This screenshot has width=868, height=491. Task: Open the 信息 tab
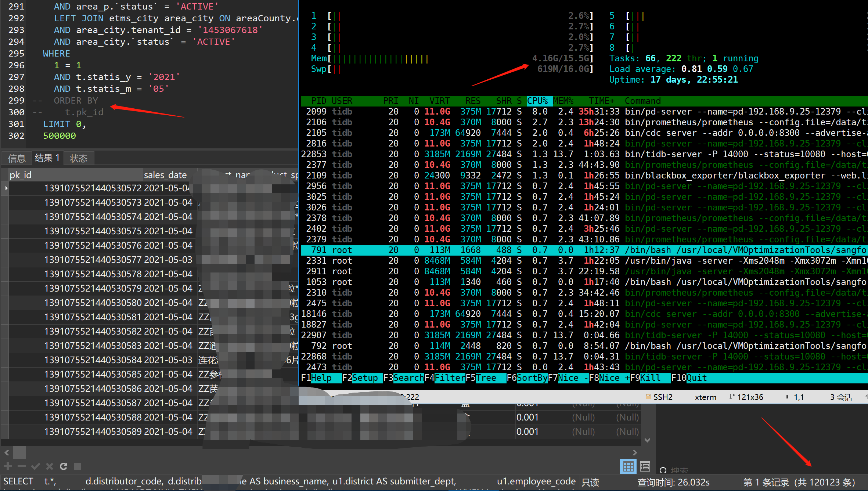click(17, 158)
